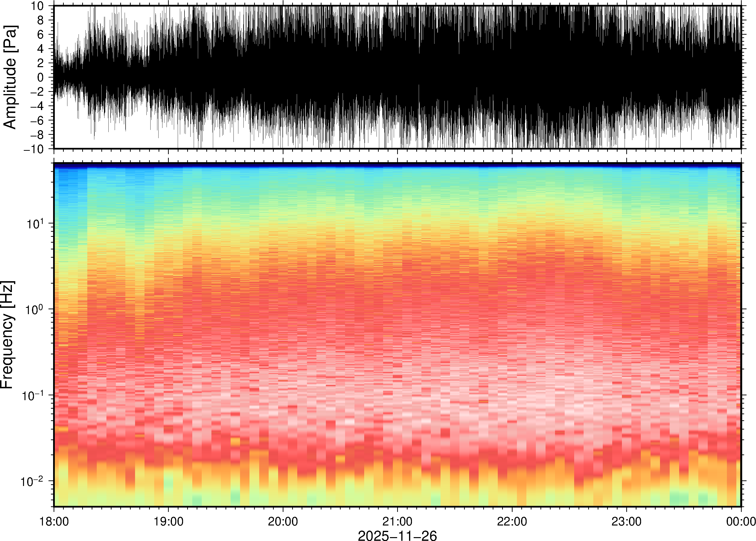Click the 10⁰ frequency tick label
This screenshot has height=541, width=756.
tap(35, 310)
